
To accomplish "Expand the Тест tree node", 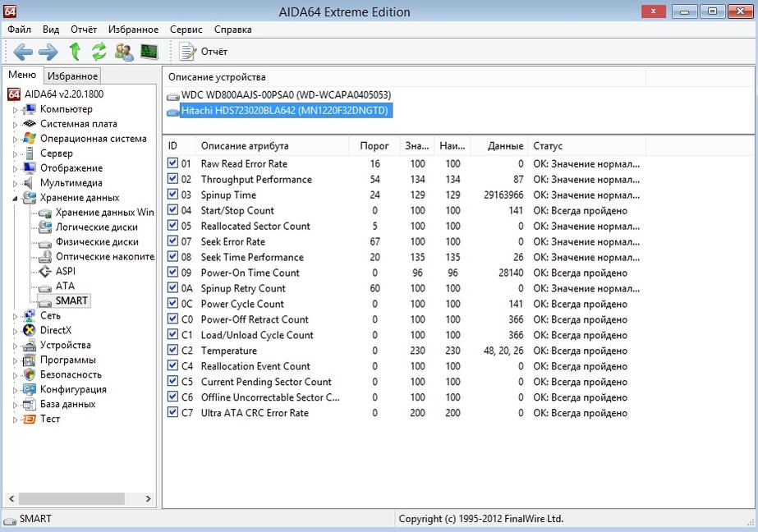I will click(15, 420).
